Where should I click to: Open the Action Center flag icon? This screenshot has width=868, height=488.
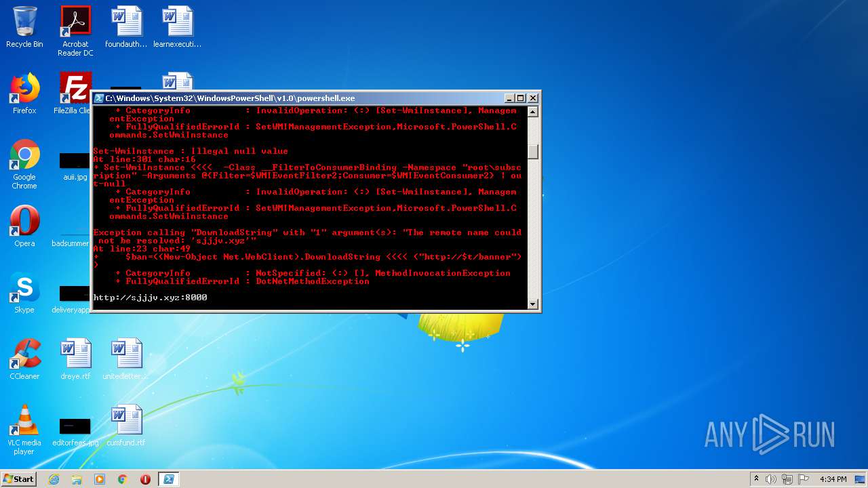point(804,479)
